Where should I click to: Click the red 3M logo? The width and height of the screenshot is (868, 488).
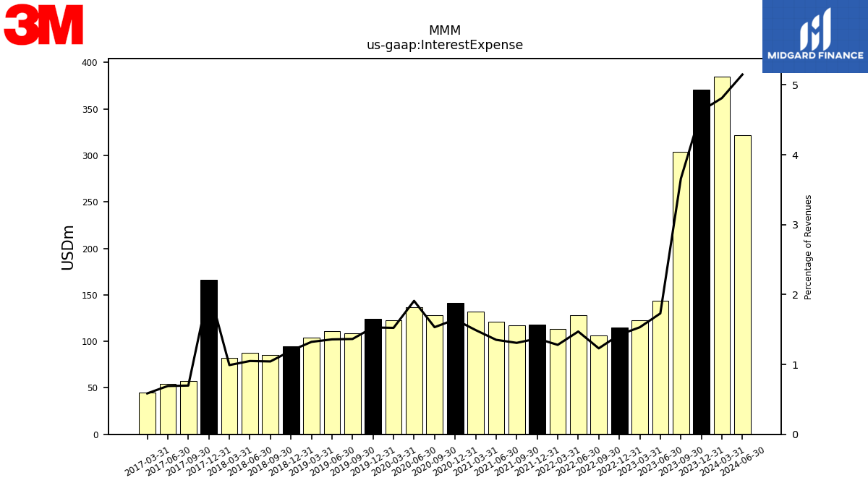[x=44, y=25]
